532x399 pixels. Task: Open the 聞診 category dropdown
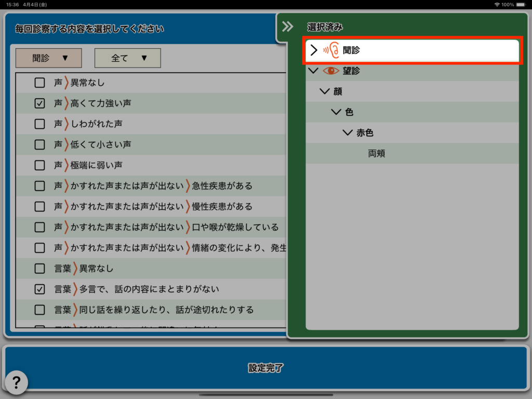(x=49, y=58)
